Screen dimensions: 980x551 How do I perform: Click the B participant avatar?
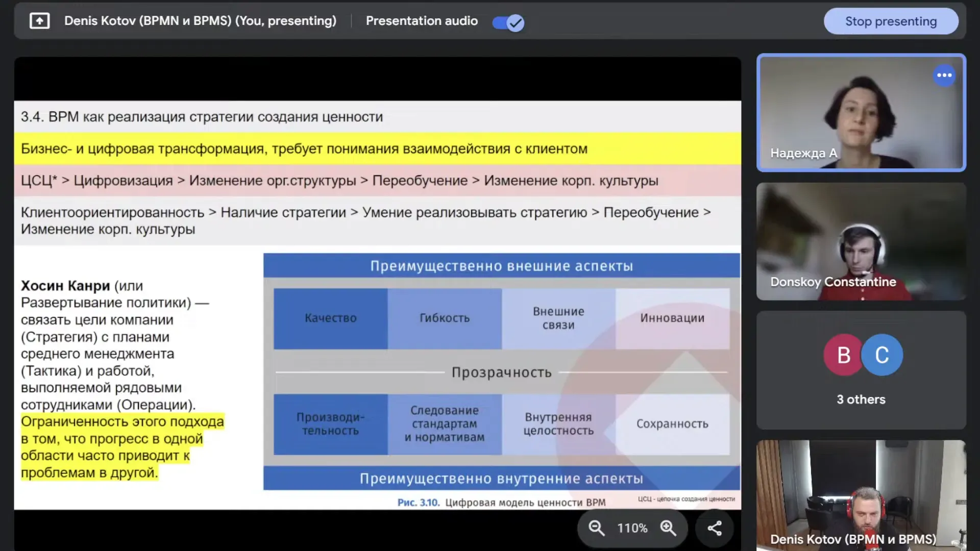pyautogui.click(x=843, y=355)
